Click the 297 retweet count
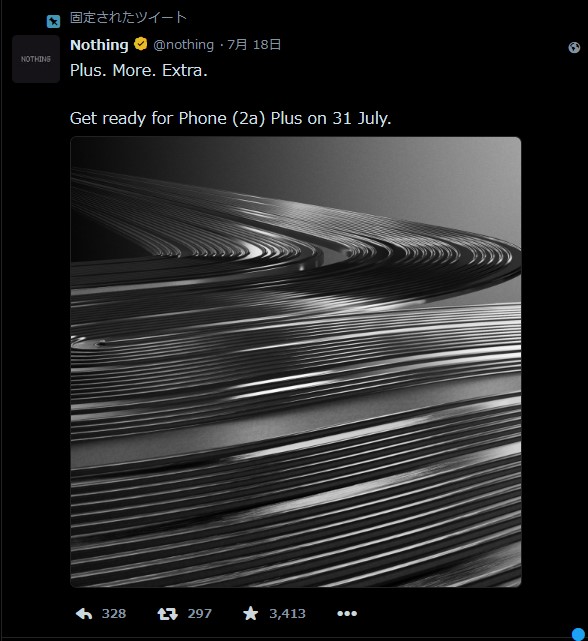This screenshot has width=588, height=641. [200, 613]
